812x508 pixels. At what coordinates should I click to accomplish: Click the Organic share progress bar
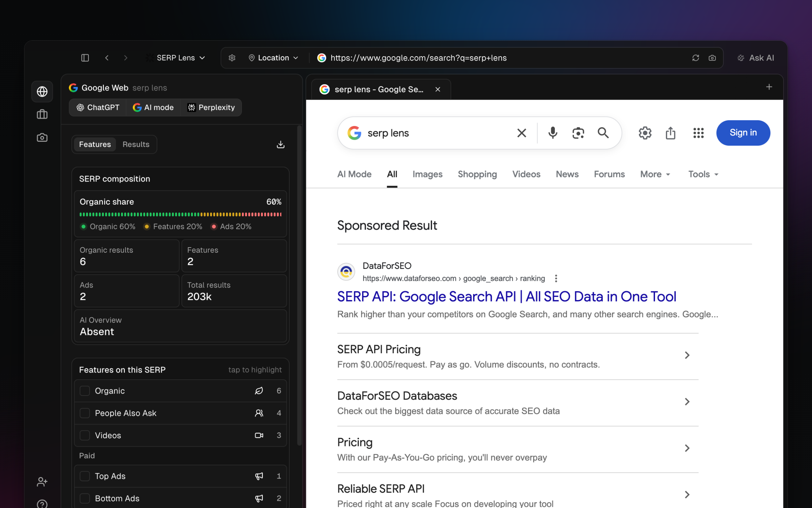pos(180,214)
